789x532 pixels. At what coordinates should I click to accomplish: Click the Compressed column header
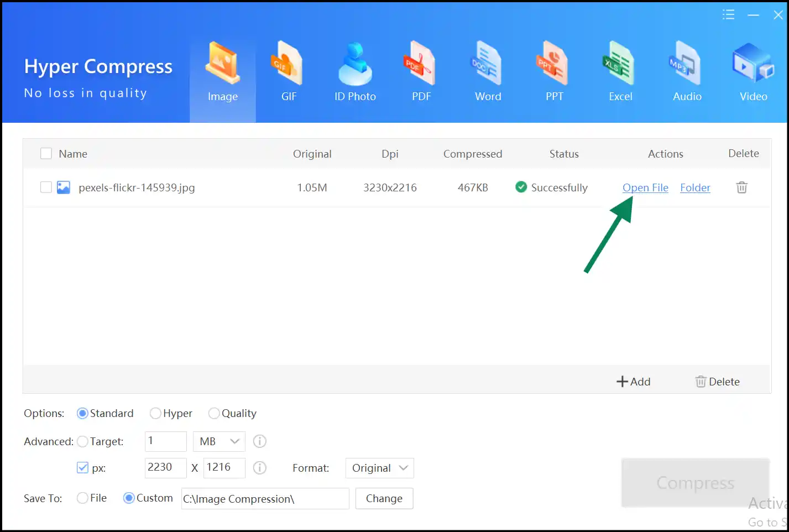pyautogui.click(x=473, y=154)
